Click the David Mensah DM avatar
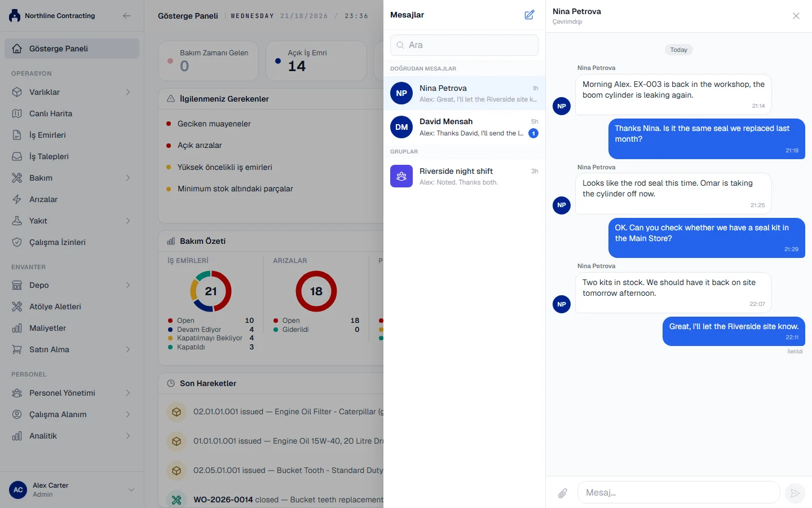 click(x=401, y=127)
